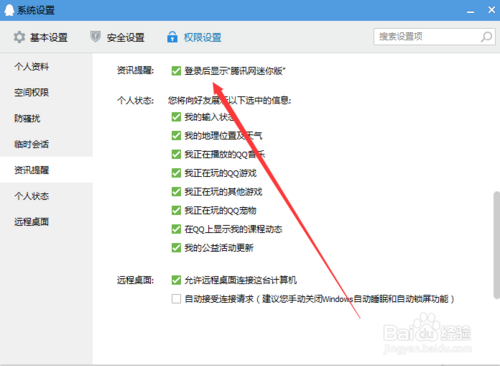Disable 我正在玩的QQ宠物 option

(x=176, y=210)
